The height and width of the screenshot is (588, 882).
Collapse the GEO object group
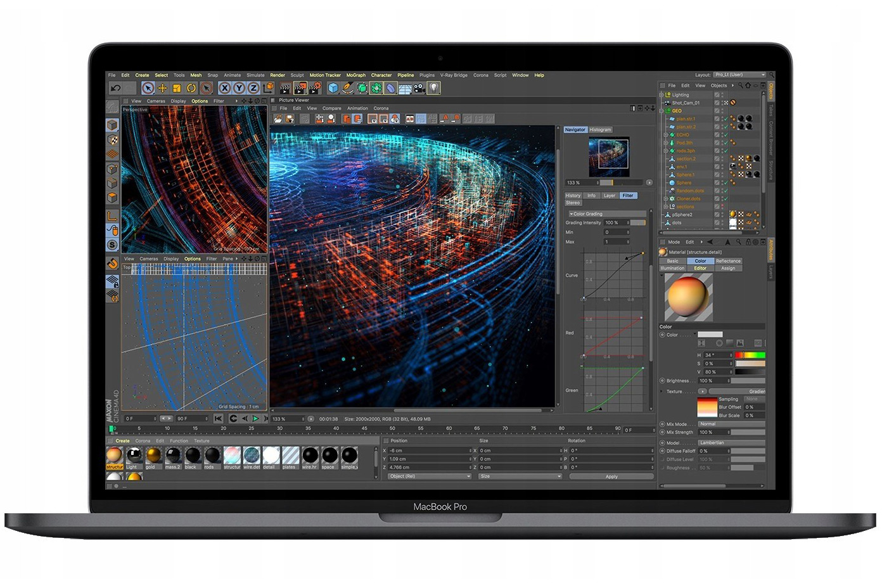(x=661, y=111)
